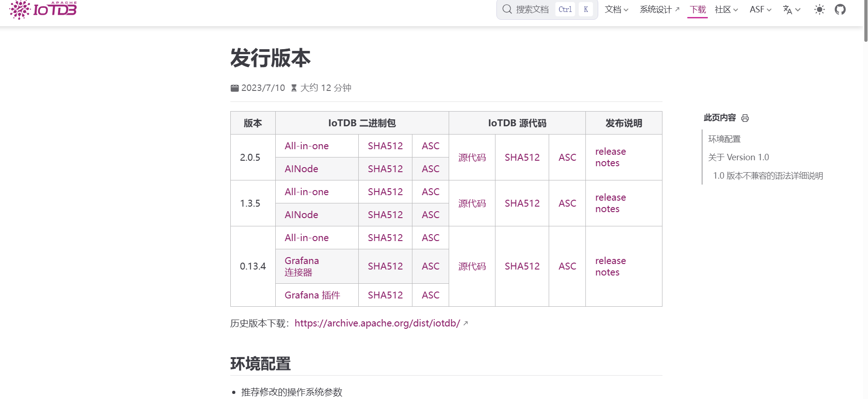Expand the 文档 dropdown menu
Screen dimensions: 868x399
(616, 10)
